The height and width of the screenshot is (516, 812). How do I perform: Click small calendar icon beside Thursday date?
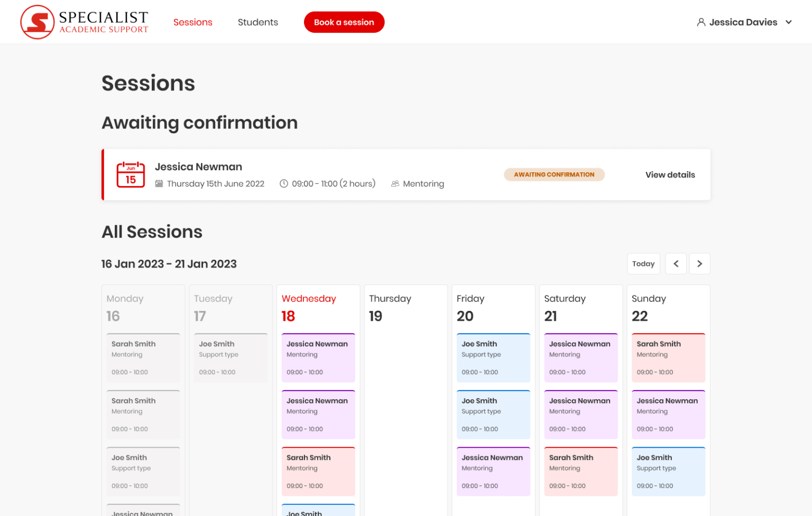[x=159, y=184]
